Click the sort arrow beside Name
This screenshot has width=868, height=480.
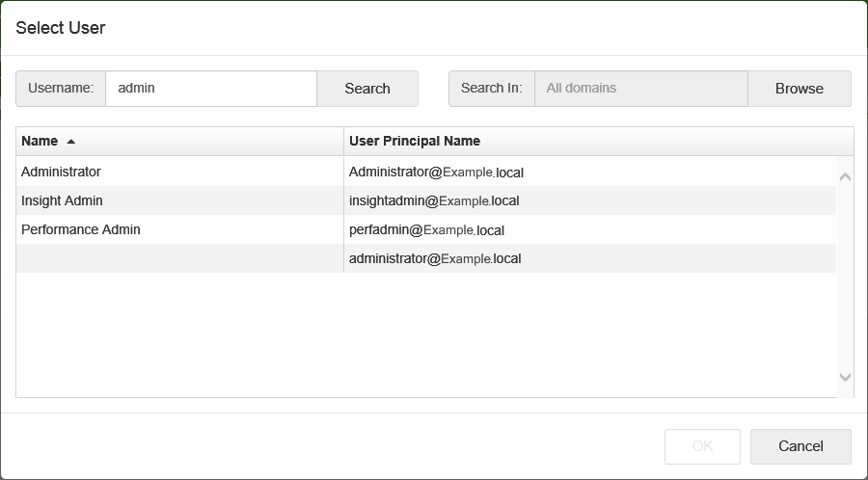click(x=70, y=142)
